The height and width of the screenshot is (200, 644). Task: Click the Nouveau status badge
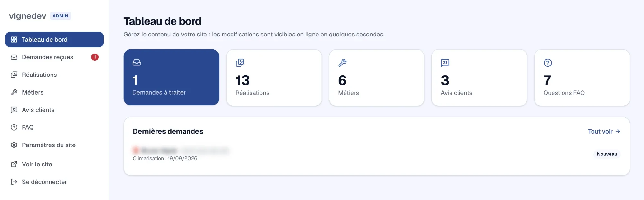(x=607, y=154)
